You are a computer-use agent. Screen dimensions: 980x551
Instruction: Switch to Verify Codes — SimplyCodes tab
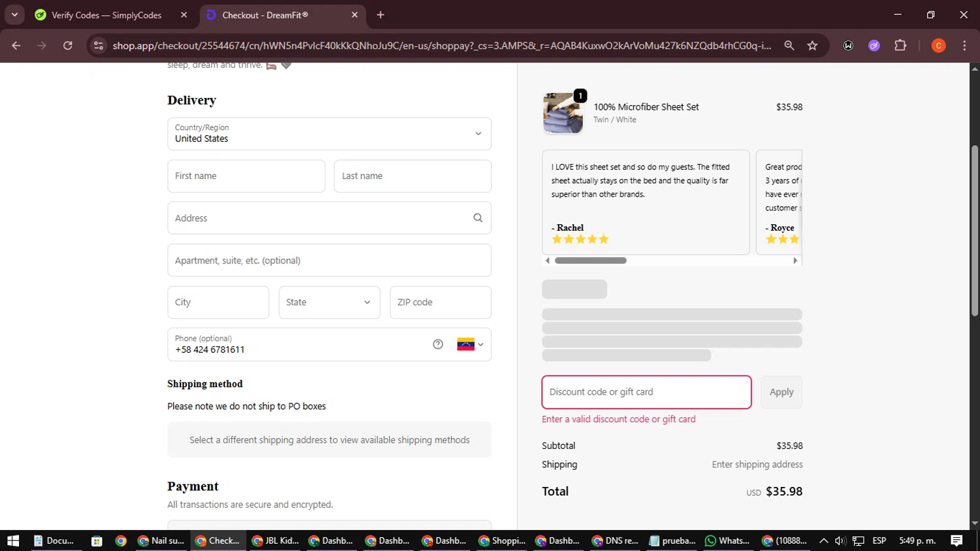tap(106, 15)
